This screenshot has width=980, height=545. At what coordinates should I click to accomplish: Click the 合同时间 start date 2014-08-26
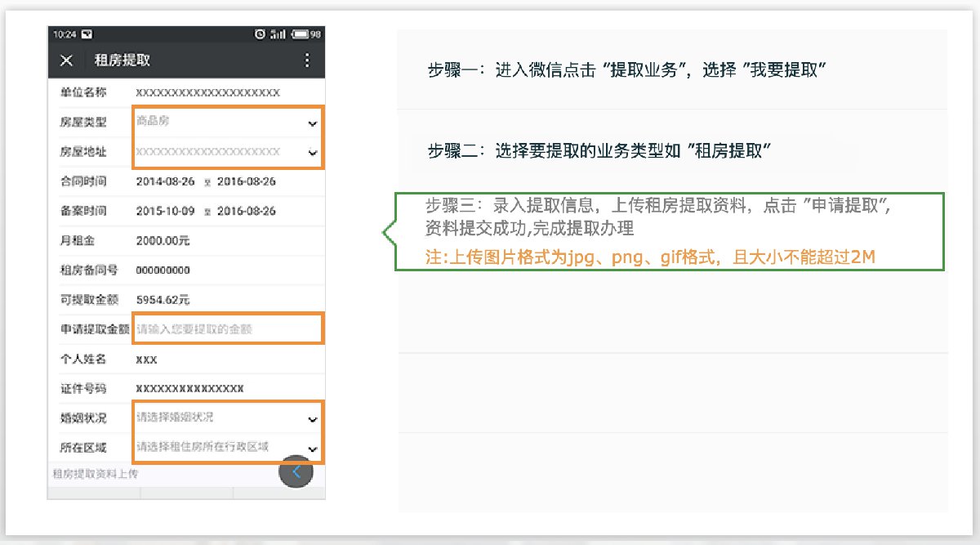166,181
